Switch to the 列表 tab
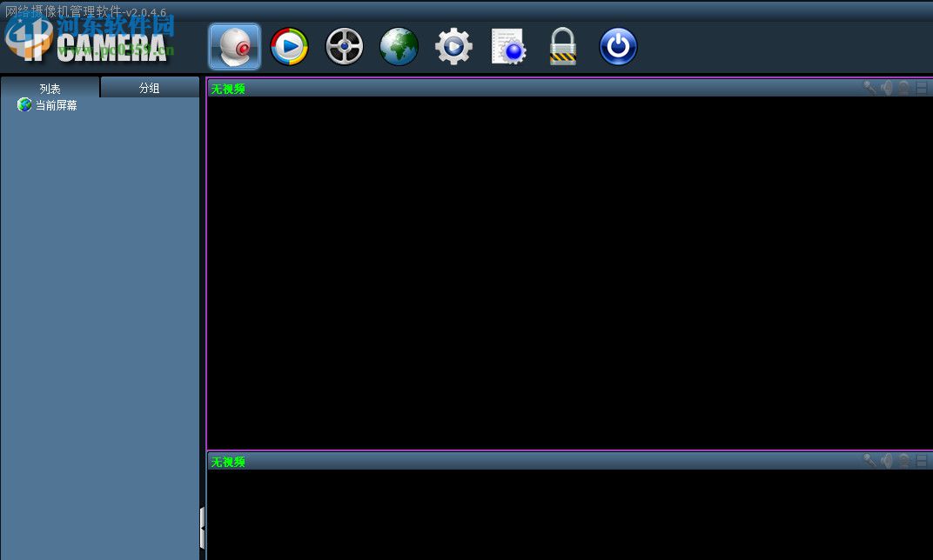The width and height of the screenshot is (933, 560). (x=50, y=87)
